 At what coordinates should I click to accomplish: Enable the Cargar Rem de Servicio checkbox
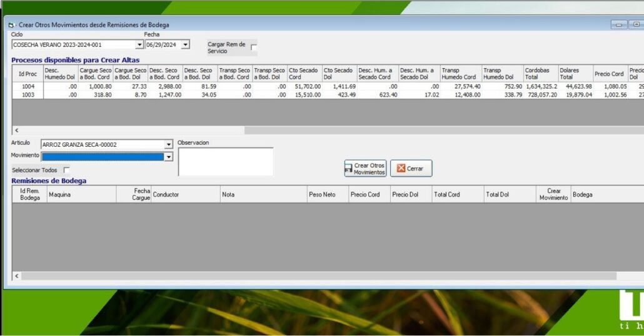click(254, 47)
